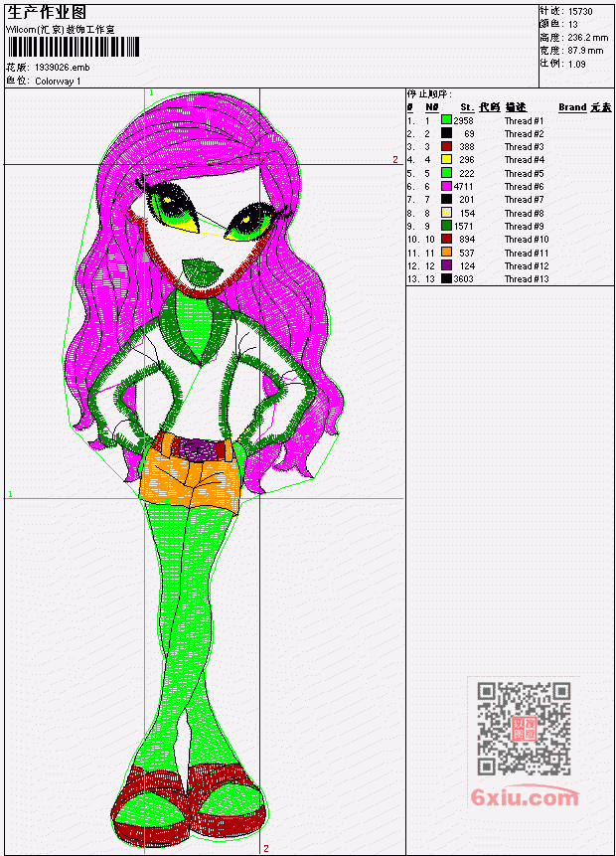Click the 'Thread #3' label

(x=524, y=147)
